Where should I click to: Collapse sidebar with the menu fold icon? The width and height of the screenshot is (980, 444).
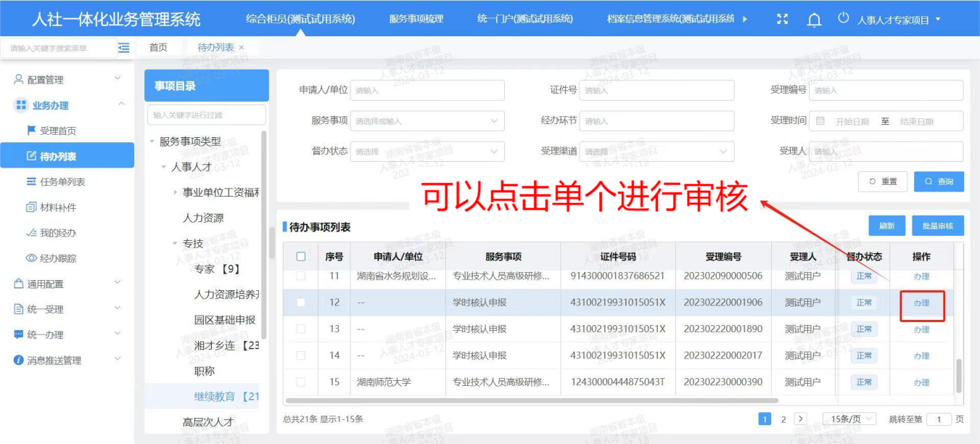124,48
